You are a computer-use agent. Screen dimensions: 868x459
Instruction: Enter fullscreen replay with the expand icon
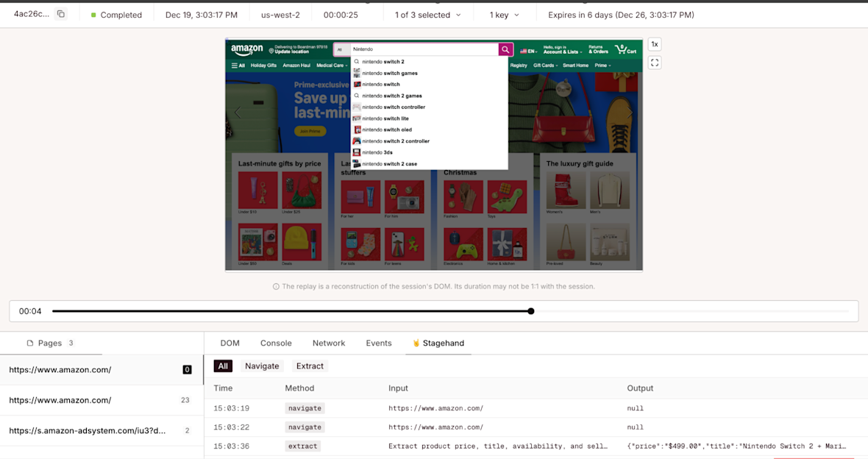655,63
